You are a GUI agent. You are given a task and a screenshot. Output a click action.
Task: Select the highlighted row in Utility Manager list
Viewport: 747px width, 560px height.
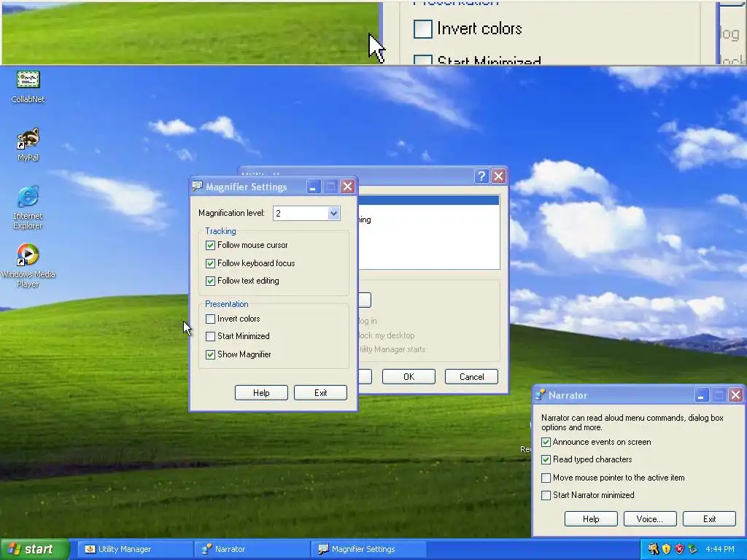429,200
